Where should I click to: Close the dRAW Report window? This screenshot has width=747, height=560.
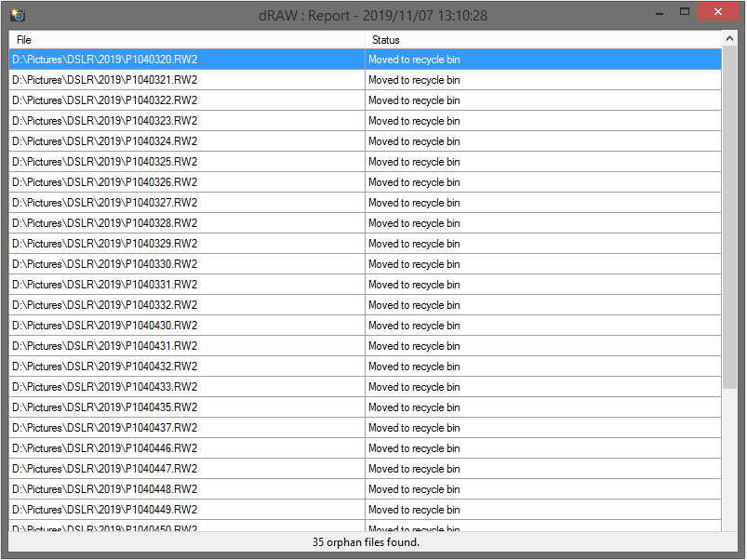pyautogui.click(x=718, y=12)
